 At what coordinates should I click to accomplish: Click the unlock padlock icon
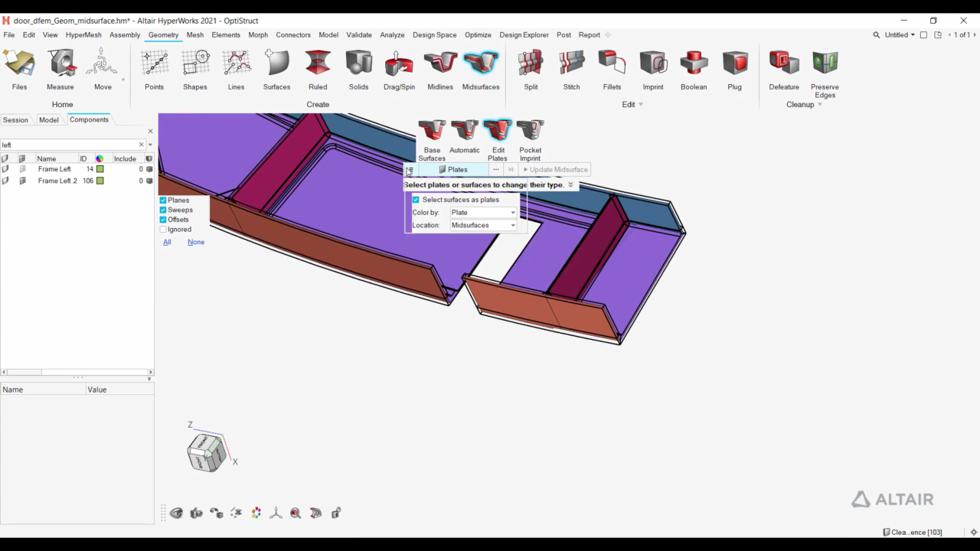tap(336, 513)
